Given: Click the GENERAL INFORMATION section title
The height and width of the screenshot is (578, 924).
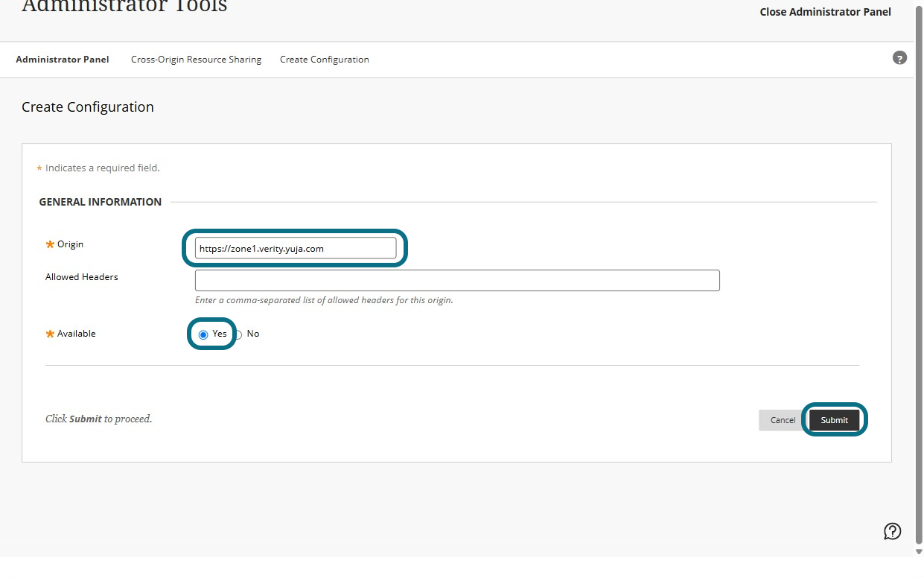Looking at the screenshot, I should [101, 202].
